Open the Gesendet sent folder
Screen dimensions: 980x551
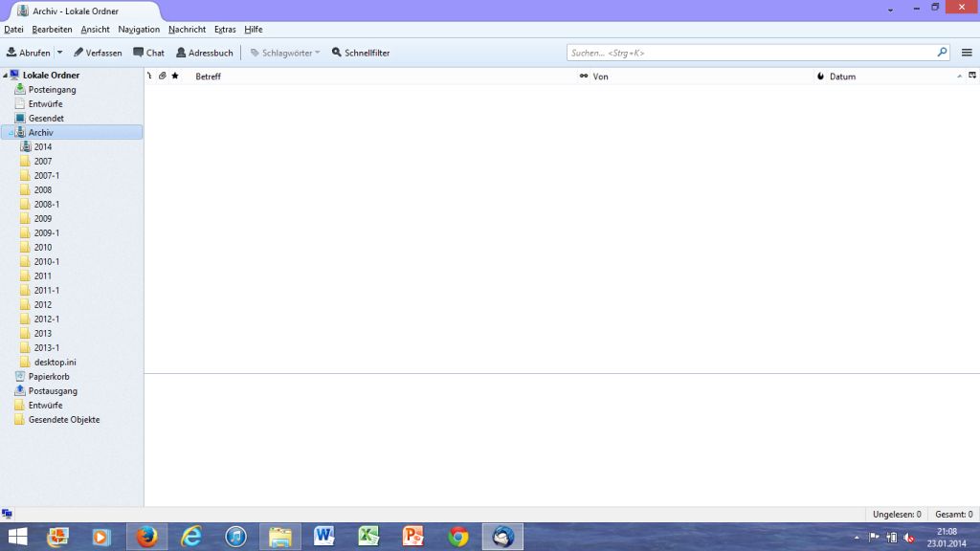(46, 118)
